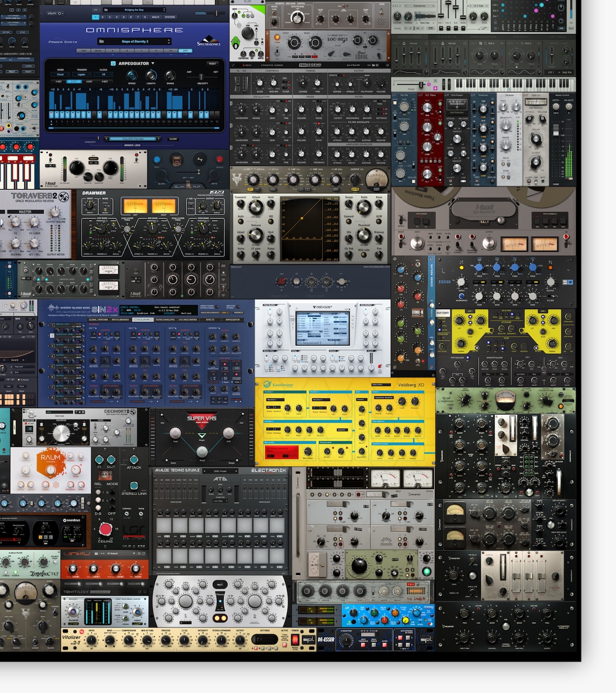Toggle STEREO LINK on the dynamics module
Viewport: 616px width, 693px height.
(134, 485)
